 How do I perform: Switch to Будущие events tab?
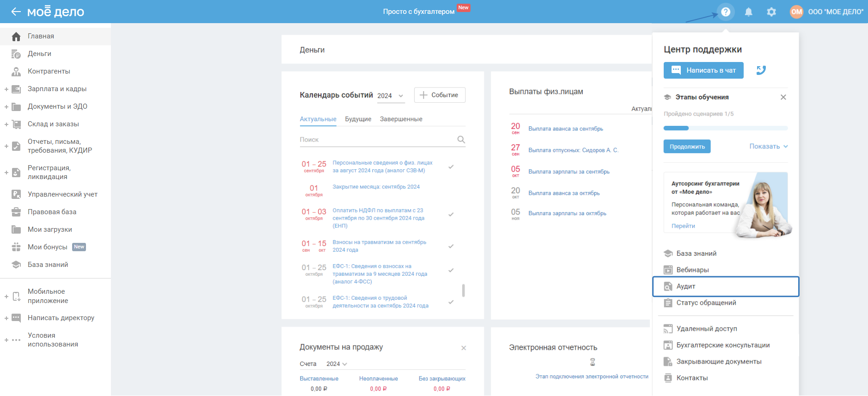tap(358, 119)
